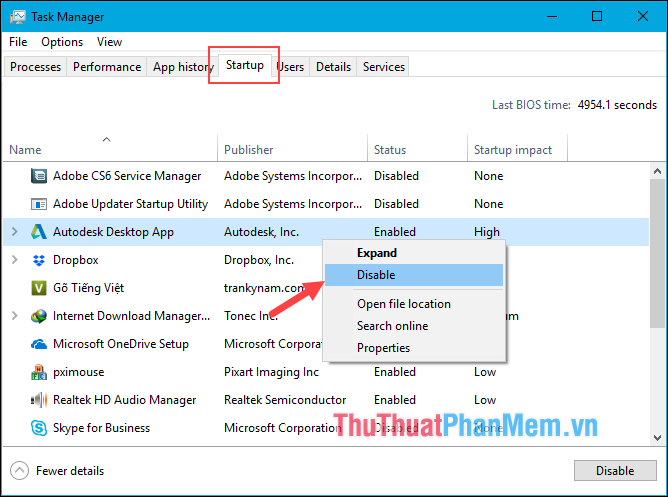Select the Internet Download Manager entry name
Screen dimensions: 668x497
(x=132, y=316)
